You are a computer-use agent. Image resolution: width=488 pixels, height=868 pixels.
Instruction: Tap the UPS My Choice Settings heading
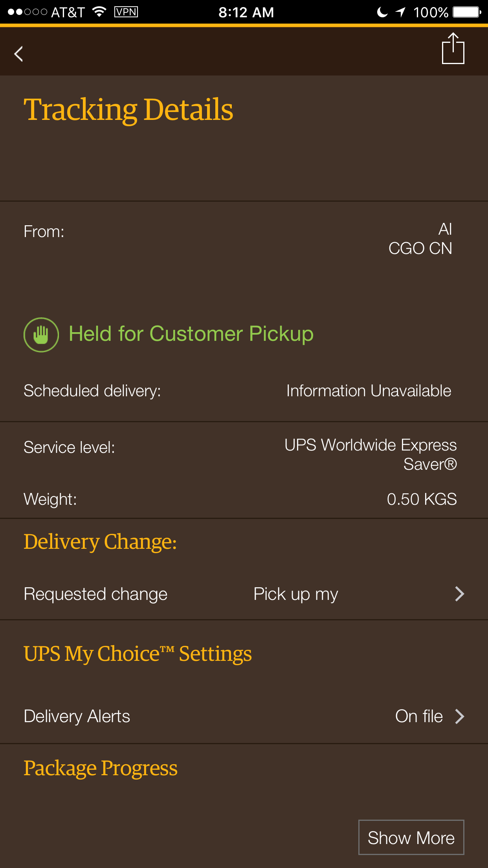(138, 654)
